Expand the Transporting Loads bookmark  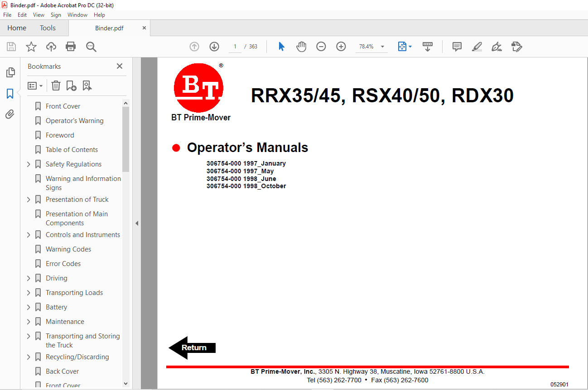[29, 293]
